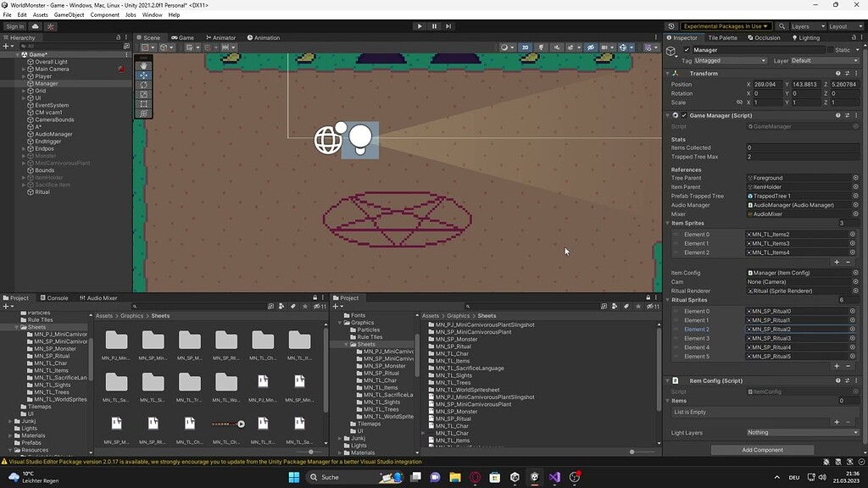Image resolution: width=868 pixels, height=488 pixels.
Task: Enable the Static checkbox for Manager
Action: pos(831,49)
